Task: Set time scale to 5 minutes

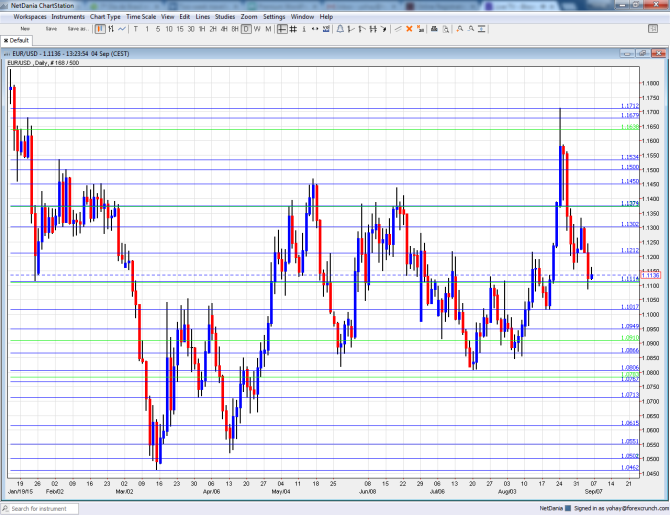Action: click(158, 29)
